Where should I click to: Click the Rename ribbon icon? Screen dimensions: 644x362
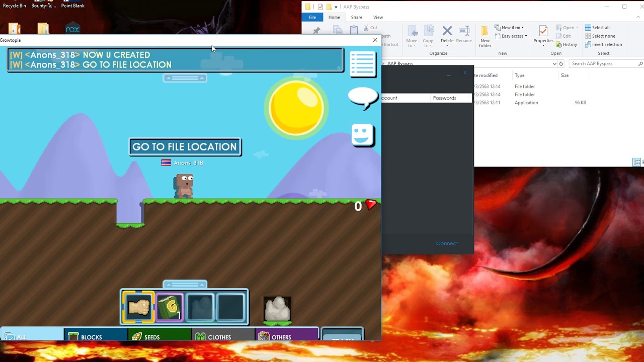(464, 35)
